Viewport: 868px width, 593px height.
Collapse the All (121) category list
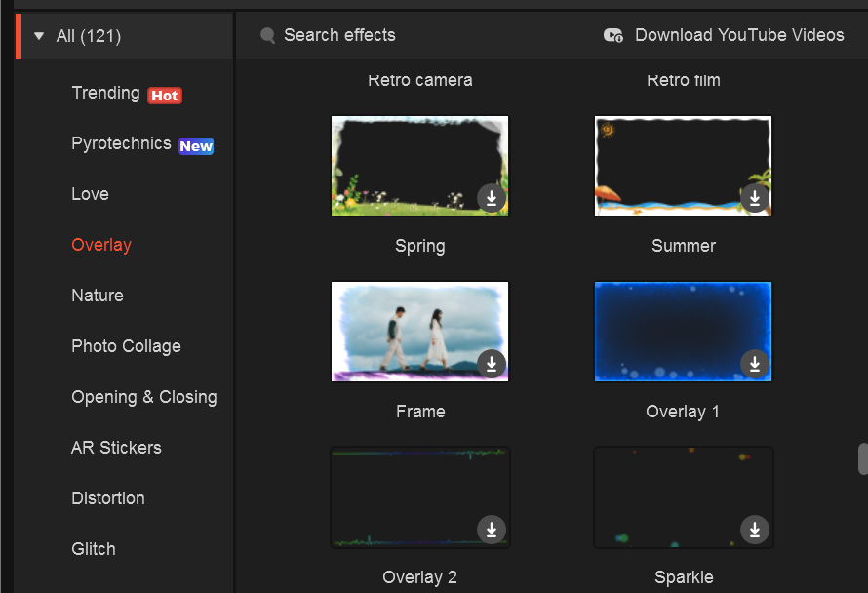click(39, 37)
